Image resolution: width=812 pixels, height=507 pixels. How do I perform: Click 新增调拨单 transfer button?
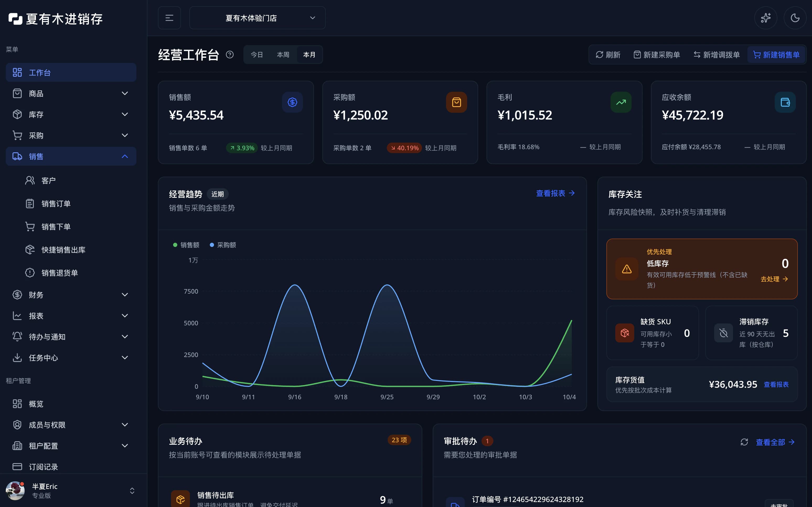(x=717, y=55)
